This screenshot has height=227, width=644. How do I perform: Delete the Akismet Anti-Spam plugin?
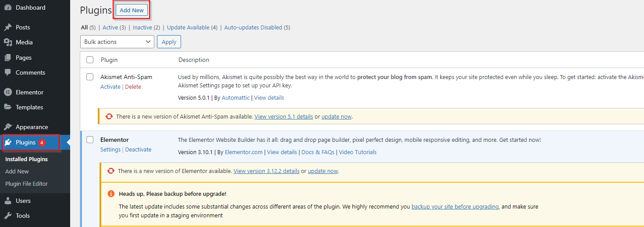133,86
